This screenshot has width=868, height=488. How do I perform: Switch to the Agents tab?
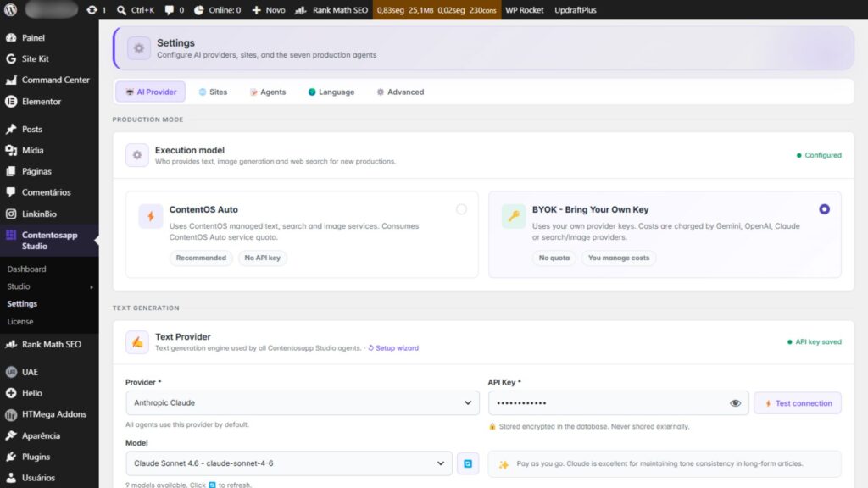pos(268,91)
